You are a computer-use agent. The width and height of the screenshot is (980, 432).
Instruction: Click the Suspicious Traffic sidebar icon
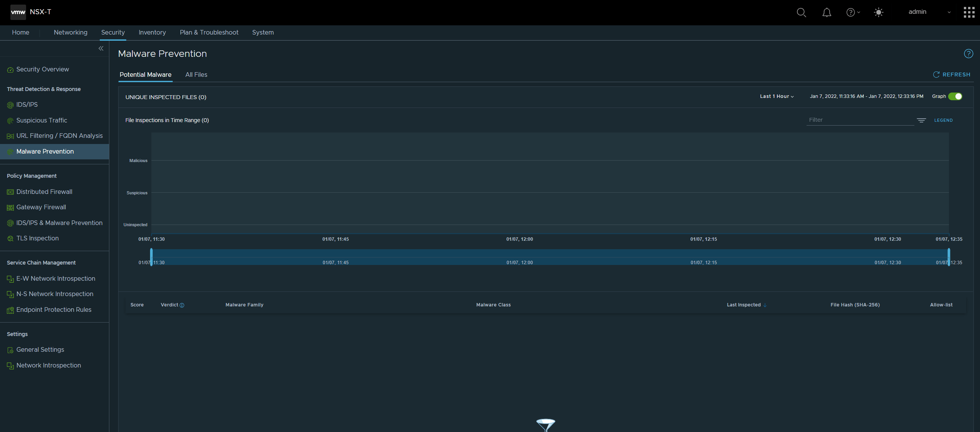coord(10,121)
